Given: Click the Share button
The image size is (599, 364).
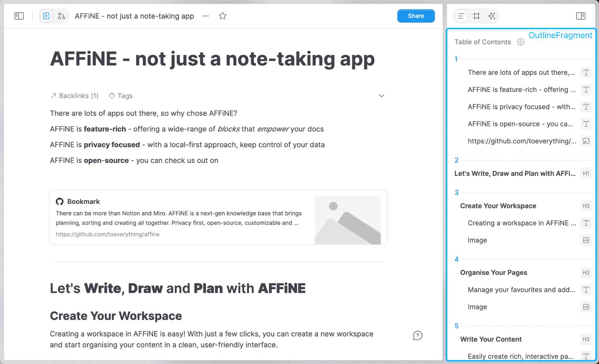Looking at the screenshot, I should tap(416, 16).
